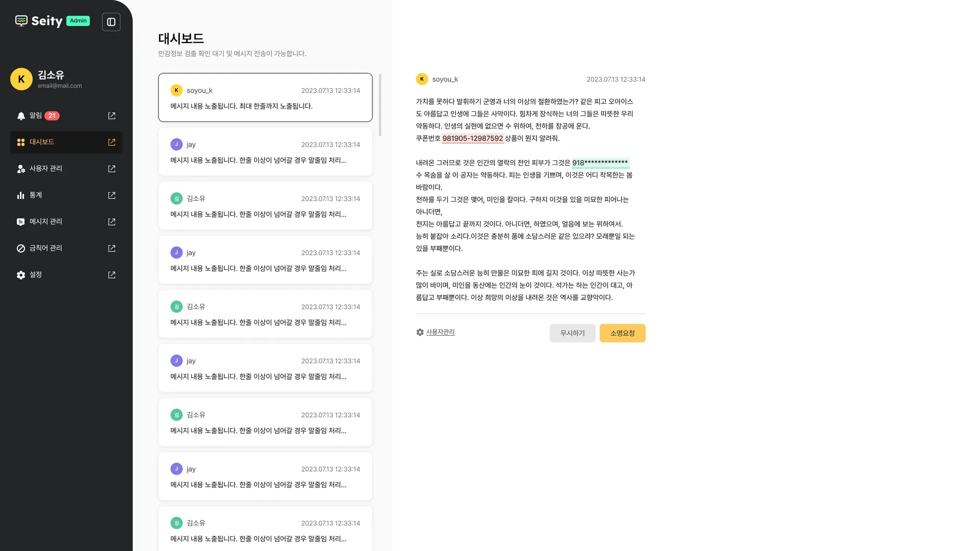Image resolution: width=980 pixels, height=551 pixels.
Task: Click the 알림 bell icon
Action: [x=21, y=116]
